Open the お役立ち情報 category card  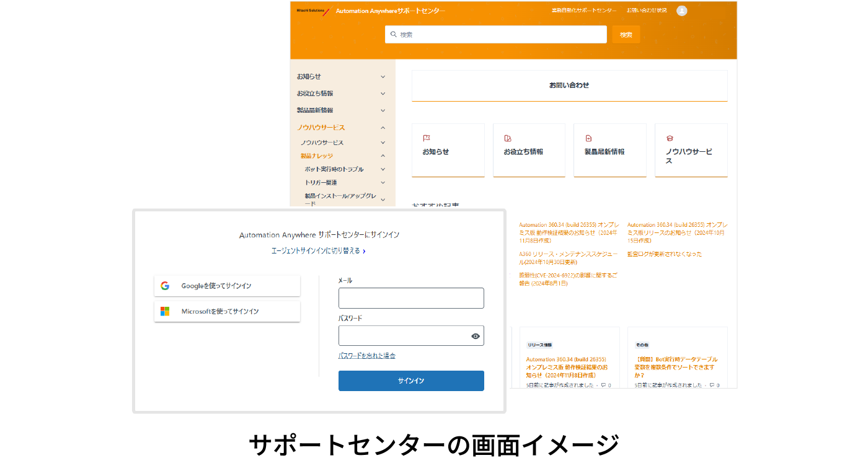pos(529,150)
